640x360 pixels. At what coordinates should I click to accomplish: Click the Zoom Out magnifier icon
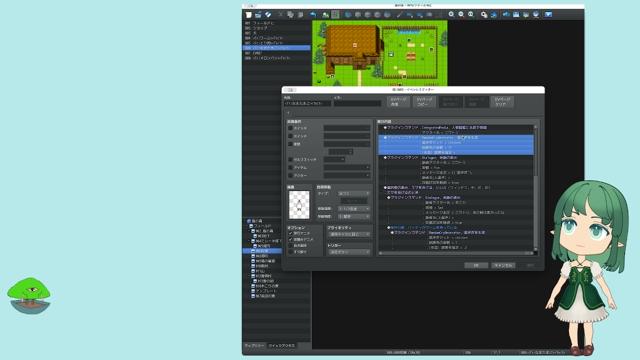(x=461, y=15)
